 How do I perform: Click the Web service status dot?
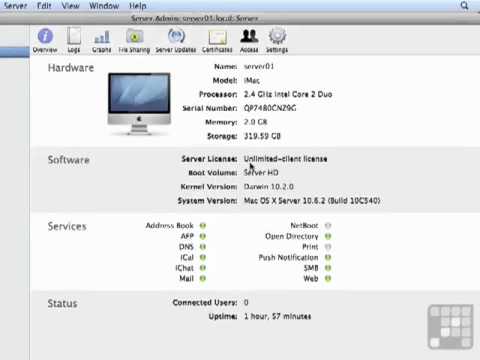click(328, 278)
